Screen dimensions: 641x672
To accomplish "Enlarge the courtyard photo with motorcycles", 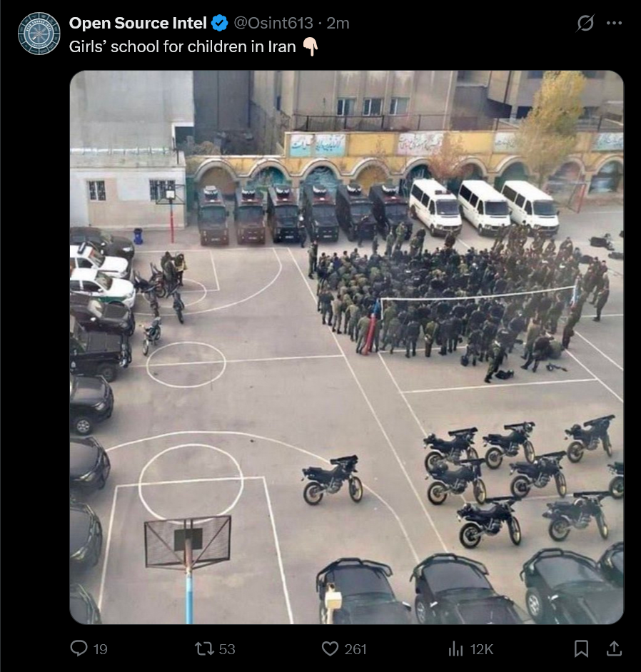I will point(346,347).
